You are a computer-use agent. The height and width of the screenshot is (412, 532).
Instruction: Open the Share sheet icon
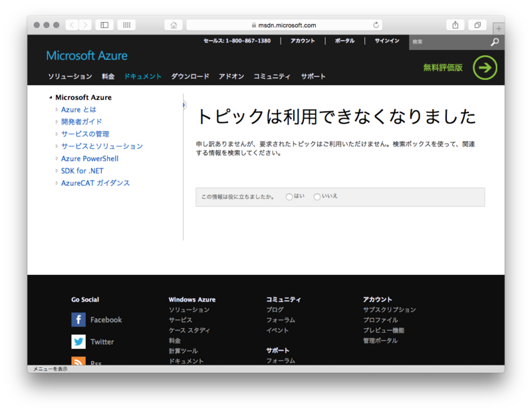click(x=456, y=25)
